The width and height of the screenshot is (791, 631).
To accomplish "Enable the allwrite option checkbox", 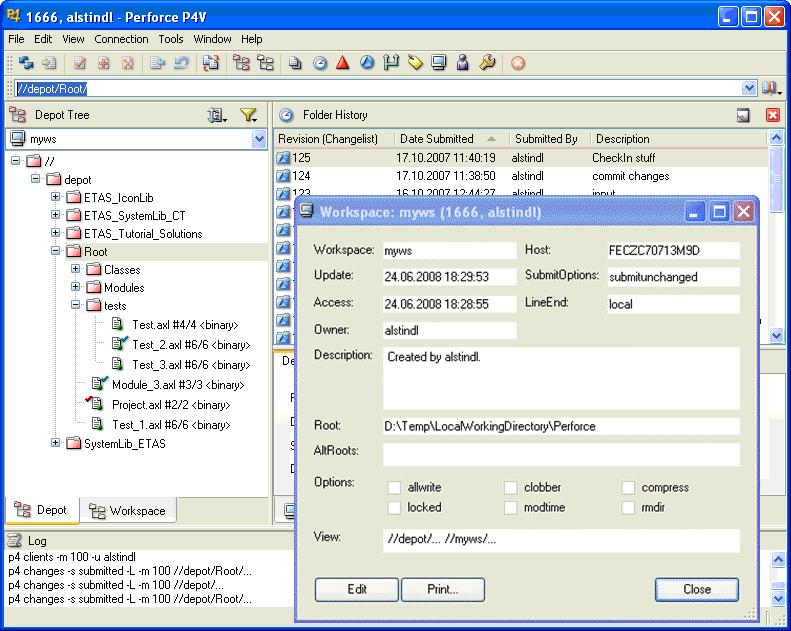I will pos(394,488).
